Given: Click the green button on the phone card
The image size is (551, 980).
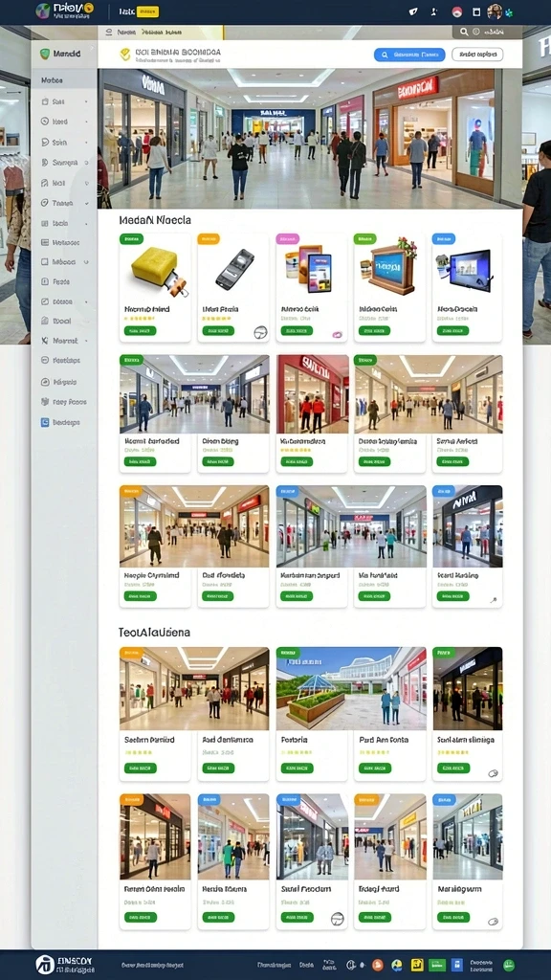Looking at the screenshot, I should point(217,330).
